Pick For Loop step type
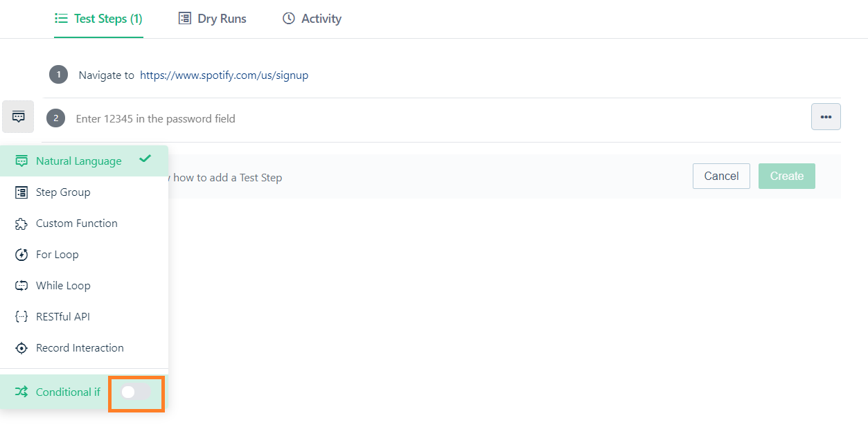The height and width of the screenshot is (427, 868). (x=84, y=255)
